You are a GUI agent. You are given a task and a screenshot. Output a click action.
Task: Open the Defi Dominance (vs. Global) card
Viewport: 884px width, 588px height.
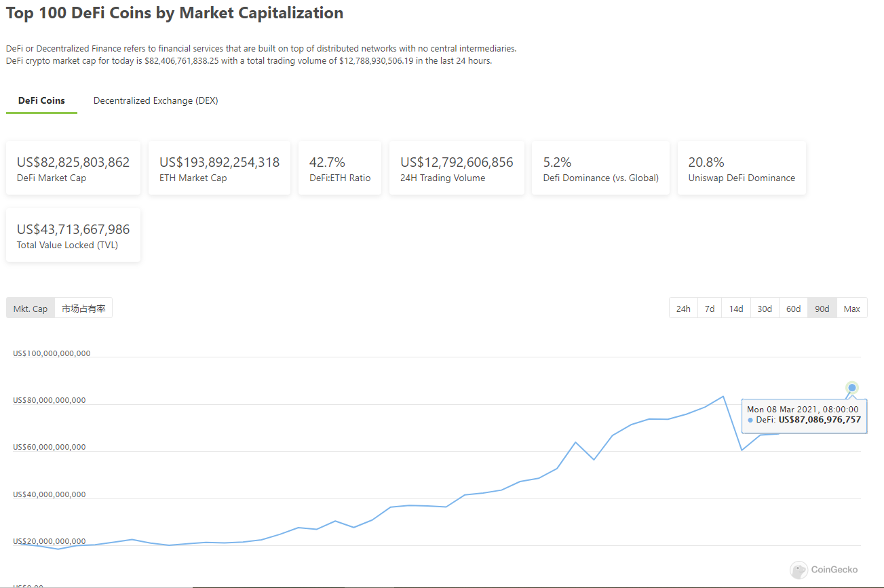click(600, 168)
